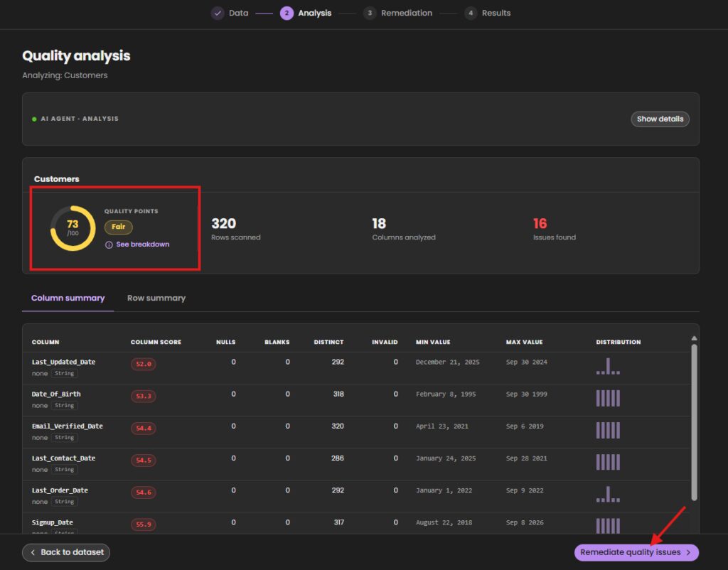This screenshot has height=570, width=728.
Task: Sort by the COLUMN SCORE header
Action: point(156,342)
